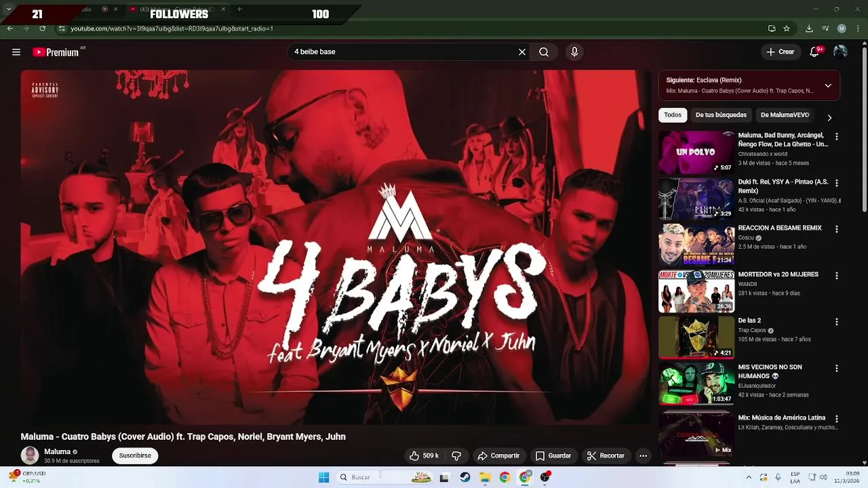The height and width of the screenshot is (488, 868).
Task: Clear the search box text
Action: [522, 52]
